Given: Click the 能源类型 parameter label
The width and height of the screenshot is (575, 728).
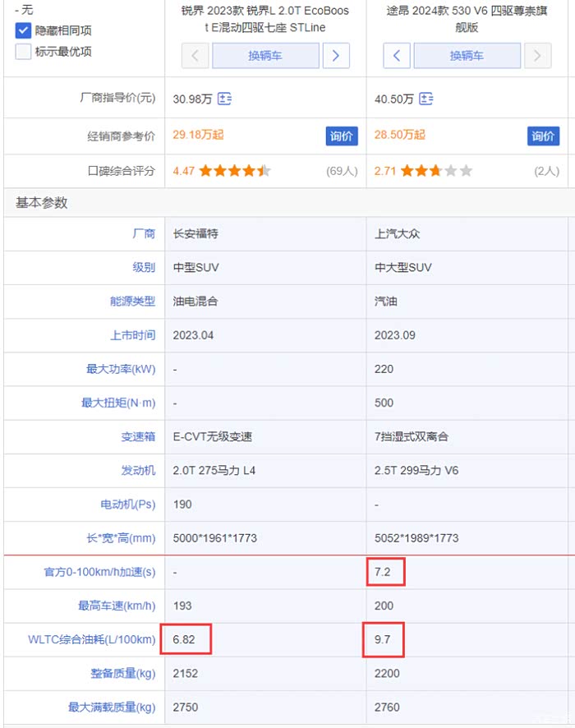Looking at the screenshot, I should click(133, 302).
